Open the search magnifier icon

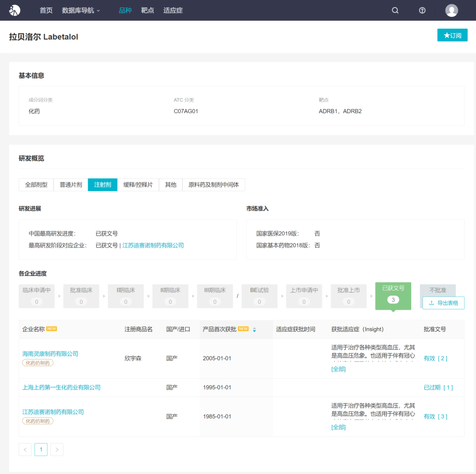click(x=395, y=10)
